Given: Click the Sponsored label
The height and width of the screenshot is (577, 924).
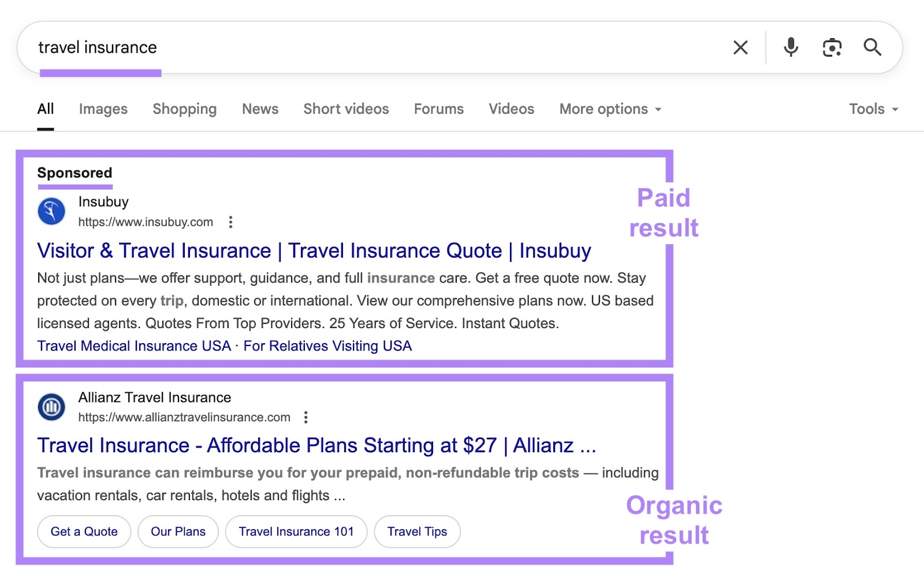Looking at the screenshot, I should pos(74,173).
